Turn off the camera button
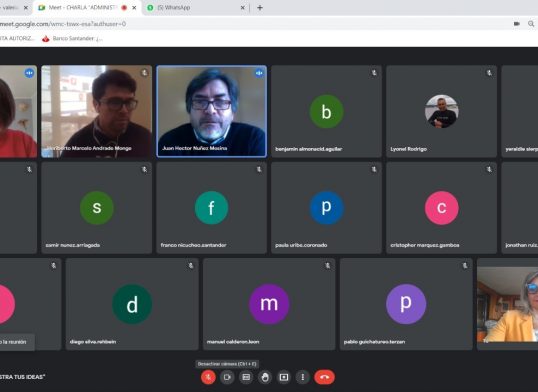538x392 pixels. [x=227, y=377]
